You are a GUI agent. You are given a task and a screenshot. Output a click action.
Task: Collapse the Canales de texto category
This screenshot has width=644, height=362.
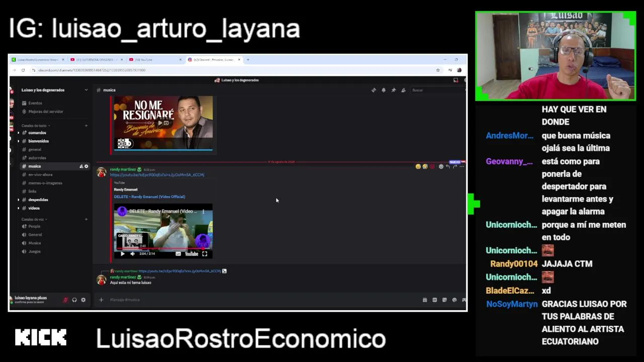click(35, 126)
